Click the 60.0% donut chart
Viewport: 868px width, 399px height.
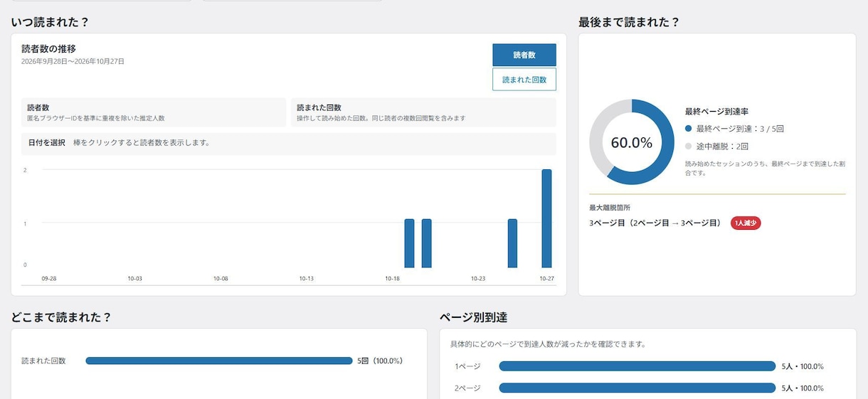[632, 142]
